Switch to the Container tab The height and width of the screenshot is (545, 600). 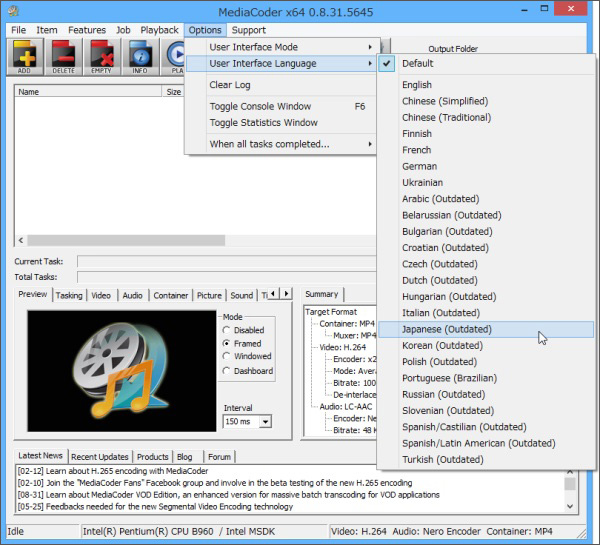point(171,295)
